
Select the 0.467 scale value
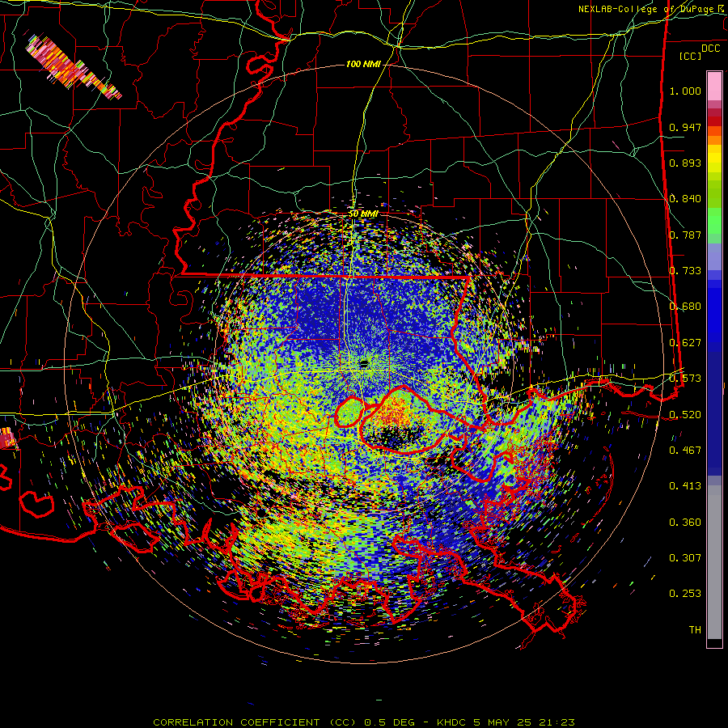tap(685, 451)
